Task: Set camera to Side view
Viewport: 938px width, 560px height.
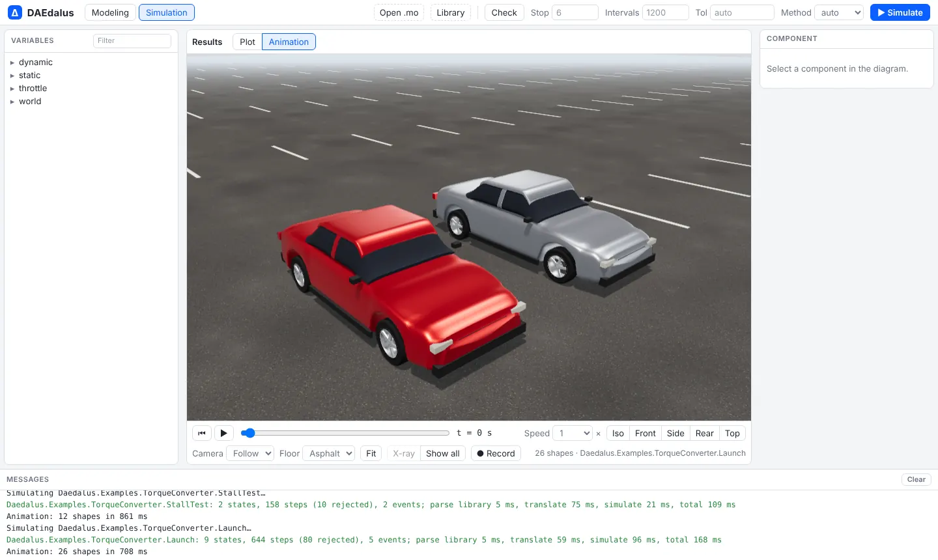Action: coord(675,433)
